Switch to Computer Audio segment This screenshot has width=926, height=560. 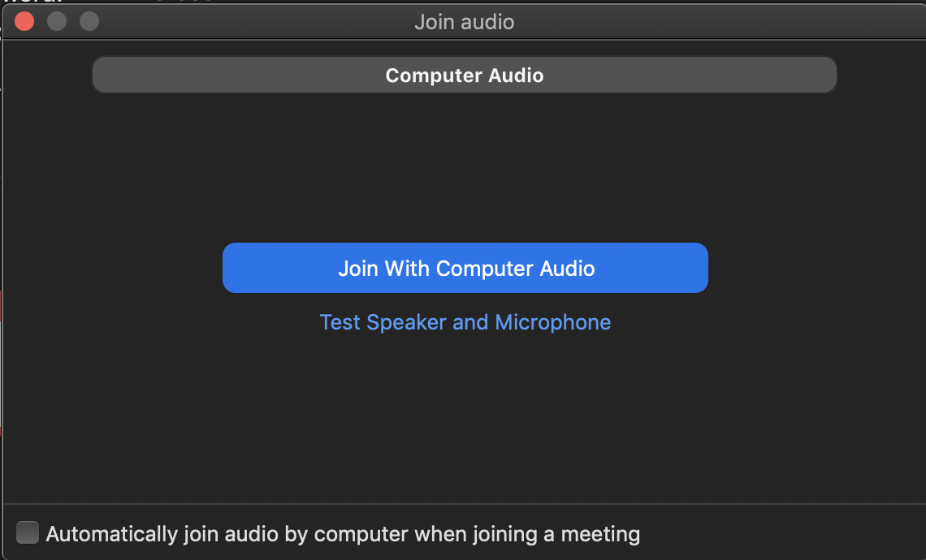point(464,75)
